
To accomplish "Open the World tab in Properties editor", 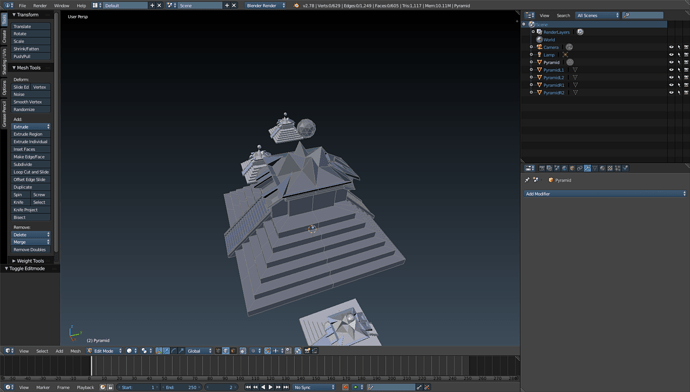I will coord(565,168).
